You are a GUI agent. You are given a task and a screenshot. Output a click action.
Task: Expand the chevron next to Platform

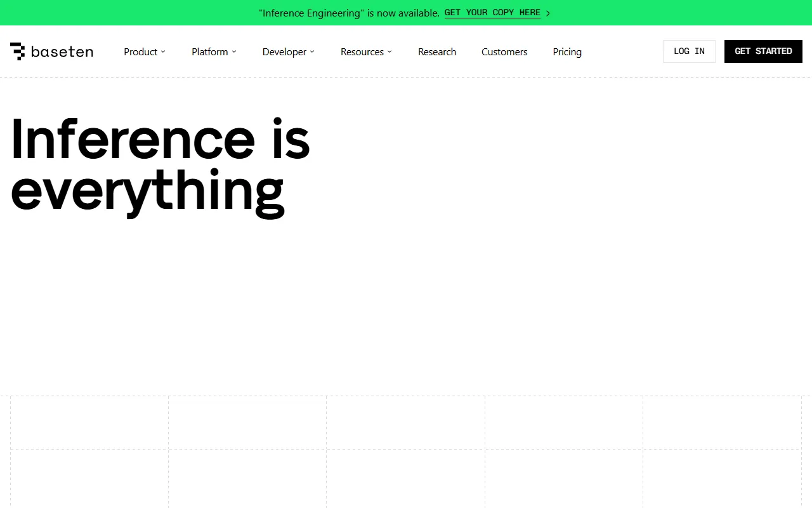234,52
